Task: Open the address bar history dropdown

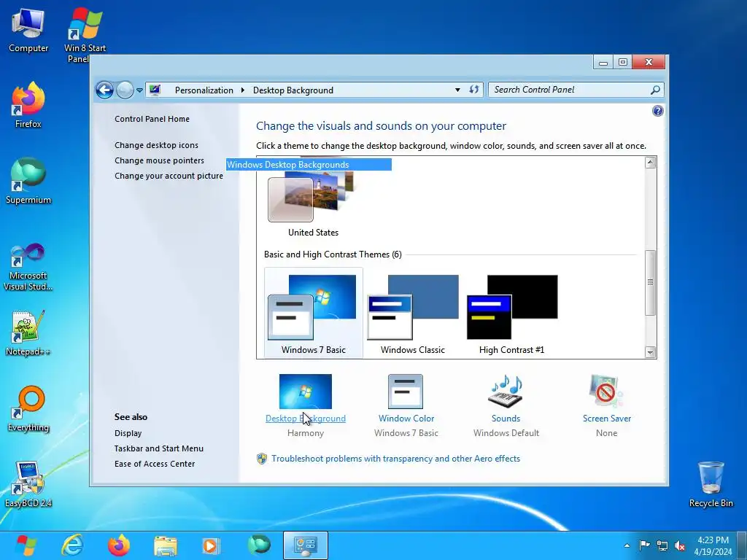Action: click(457, 90)
